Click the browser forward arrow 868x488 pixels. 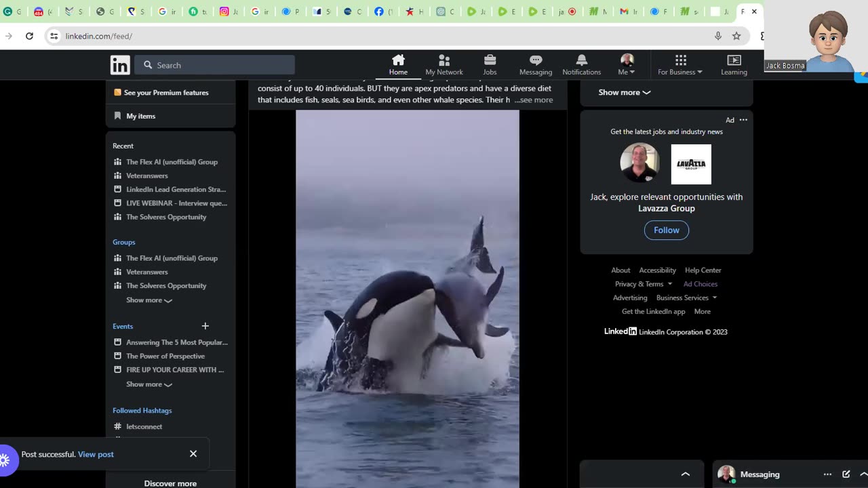(x=8, y=36)
